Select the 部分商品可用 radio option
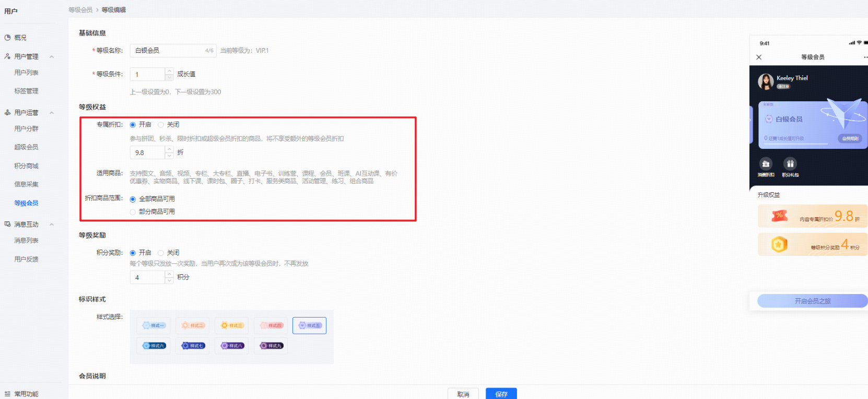The image size is (868, 399). pos(133,212)
